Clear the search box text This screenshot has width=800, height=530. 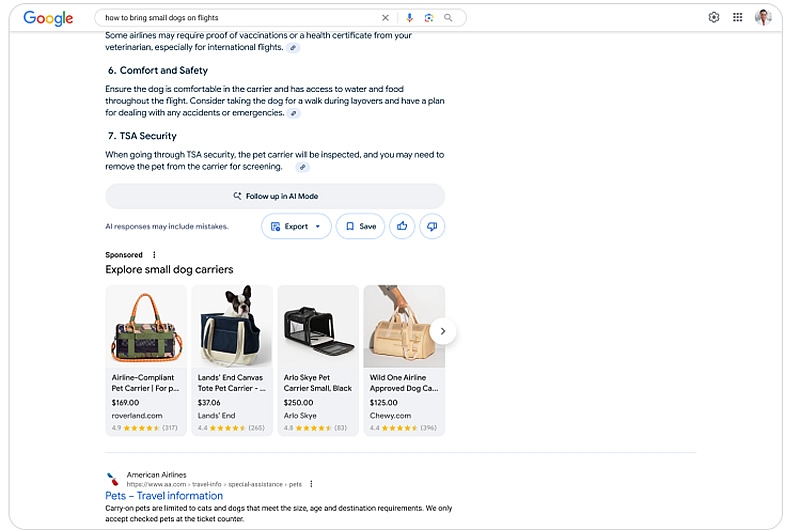386,18
